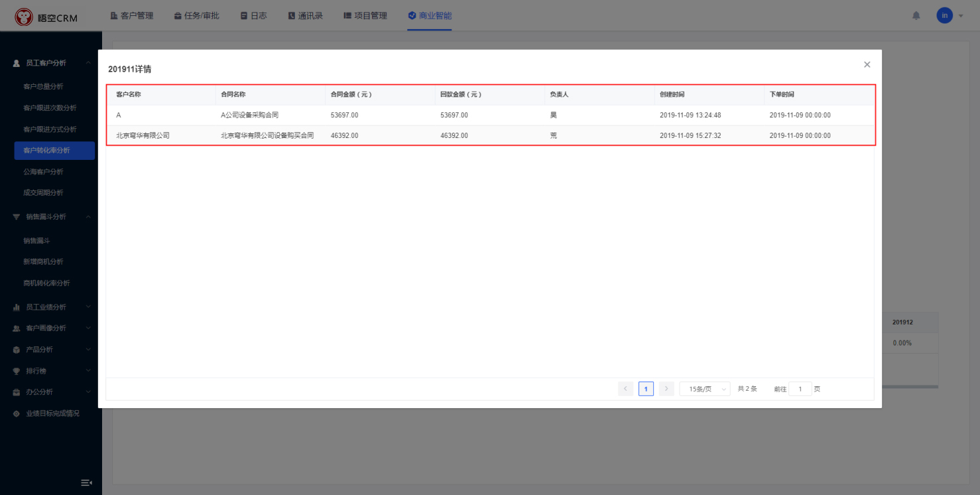Image resolution: width=980 pixels, height=495 pixels.
Task: Open 客户跟进方式分析 in the sidebar
Action: coord(50,129)
